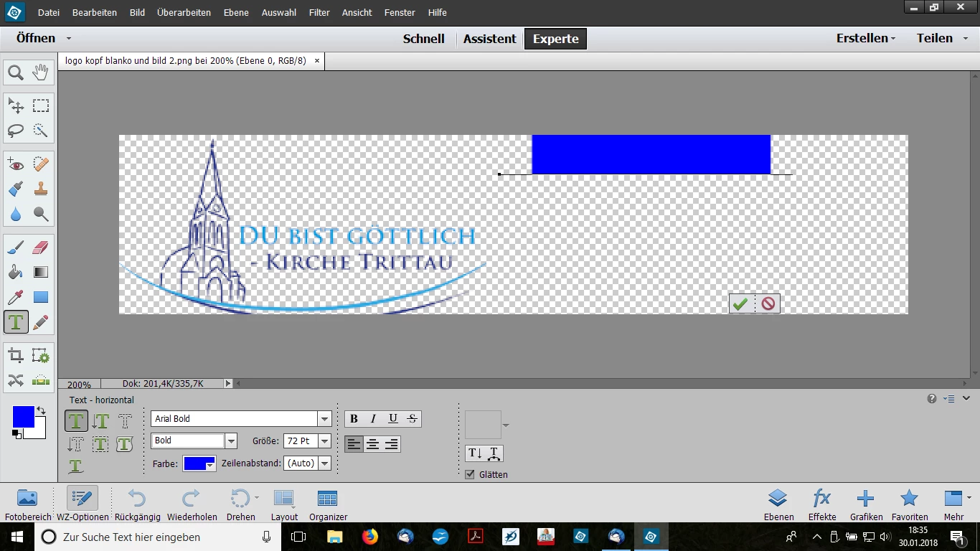This screenshot has width=980, height=551.
Task: Swap foreground and background colors
Action: coord(42,410)
